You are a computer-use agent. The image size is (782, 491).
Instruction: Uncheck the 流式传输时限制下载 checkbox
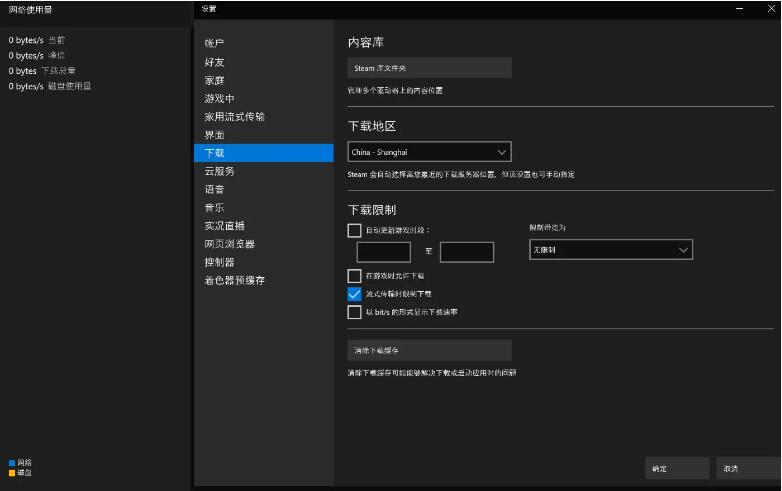354,294
